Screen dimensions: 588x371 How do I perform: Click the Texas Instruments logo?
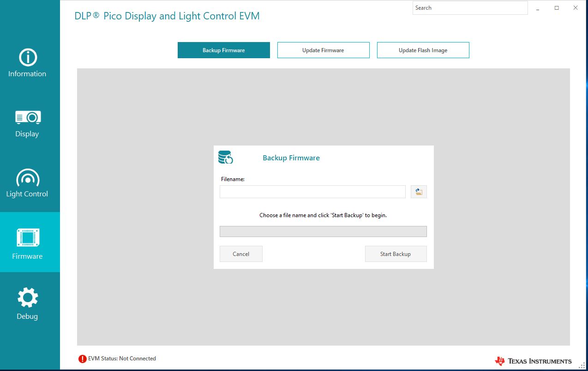pos(533,361)
